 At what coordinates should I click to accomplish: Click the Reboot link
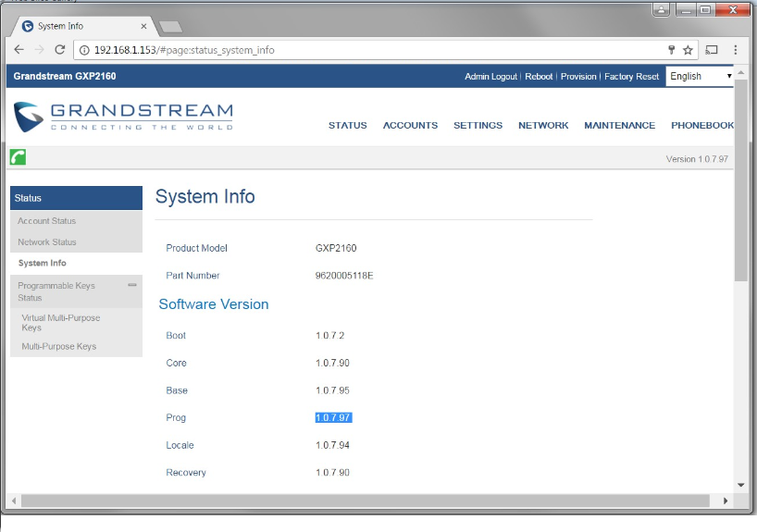[x=539, y=76]
